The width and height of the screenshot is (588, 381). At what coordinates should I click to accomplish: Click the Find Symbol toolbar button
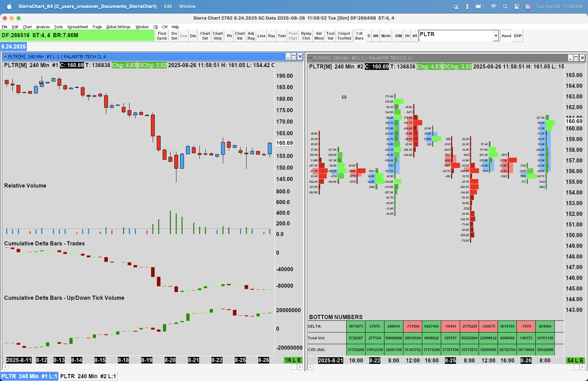[x=162, y=36]
